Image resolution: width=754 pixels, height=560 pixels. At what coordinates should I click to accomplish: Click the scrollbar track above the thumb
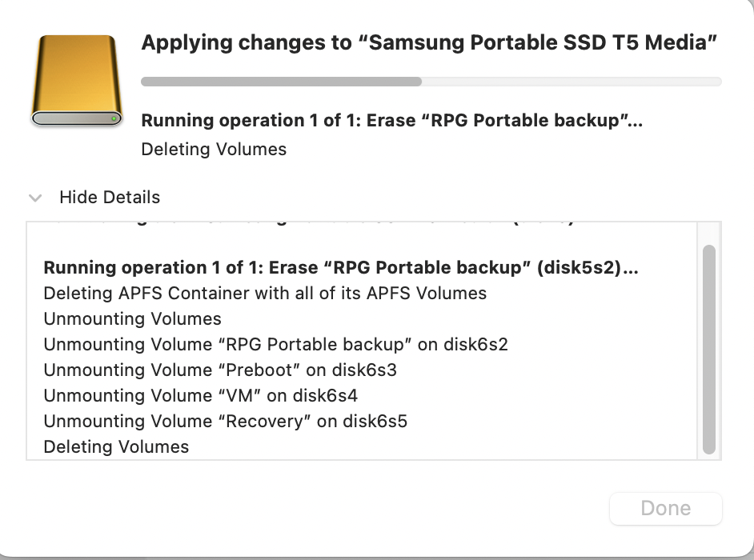point(709,234)
